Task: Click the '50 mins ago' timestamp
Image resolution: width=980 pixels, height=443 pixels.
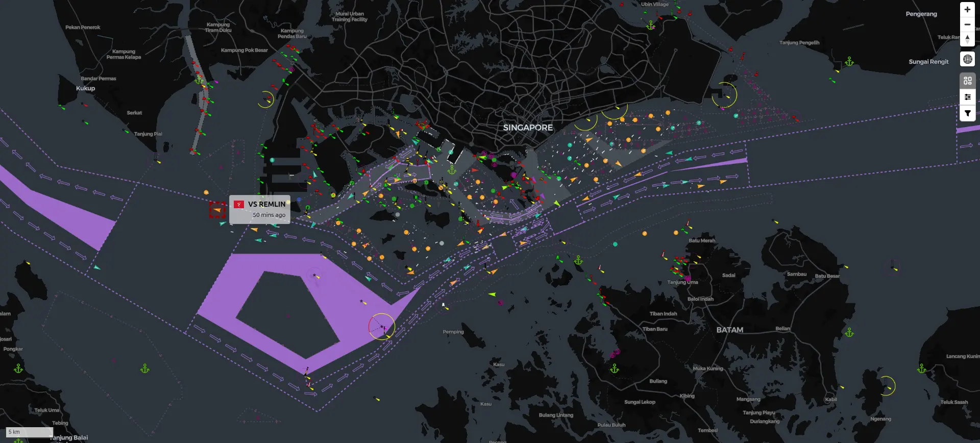Action: pyautogui.click(x=269, y=215)
